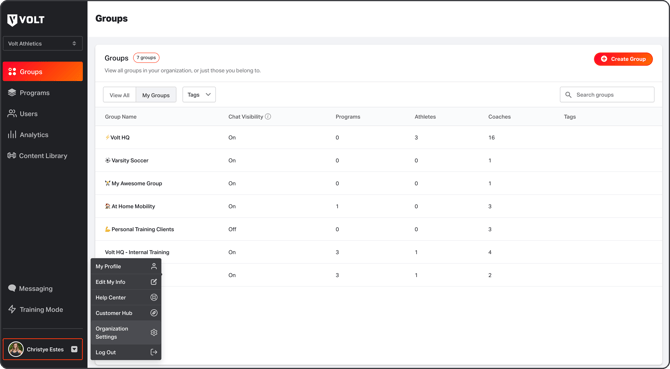Open the Varsity Soccer group
Viewport: 670px width, 369px height.
coord(379,161)
